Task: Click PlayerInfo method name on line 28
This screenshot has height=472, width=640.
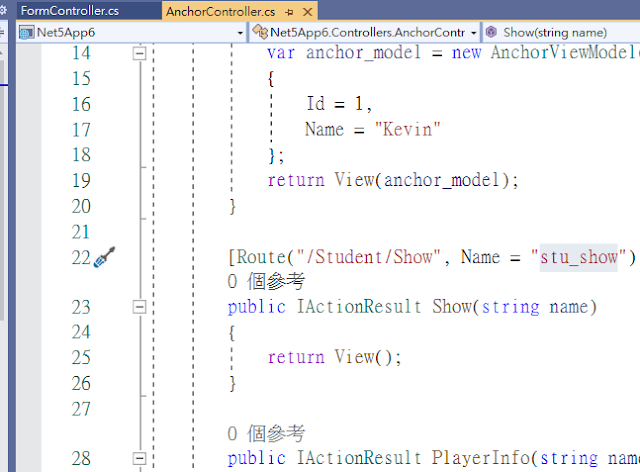Action: [481, 458]
